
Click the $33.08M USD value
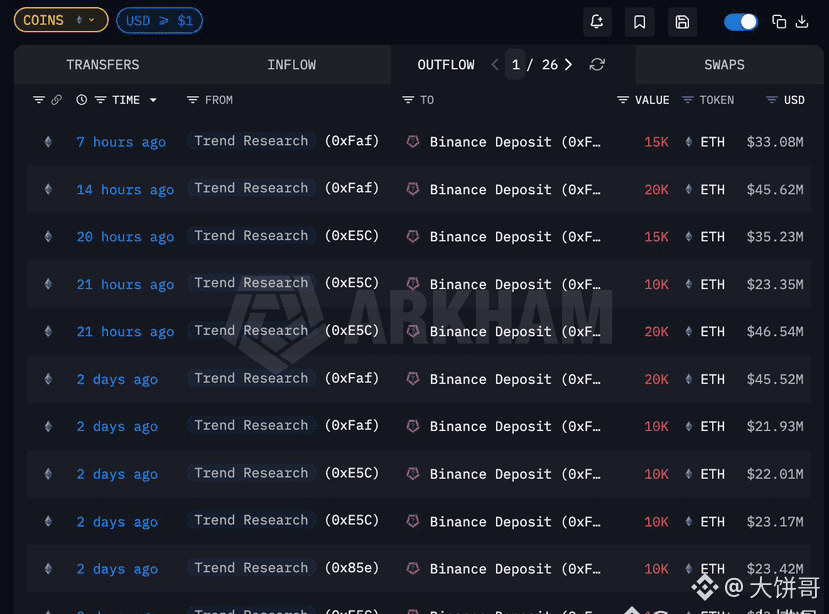click(775, 142)
